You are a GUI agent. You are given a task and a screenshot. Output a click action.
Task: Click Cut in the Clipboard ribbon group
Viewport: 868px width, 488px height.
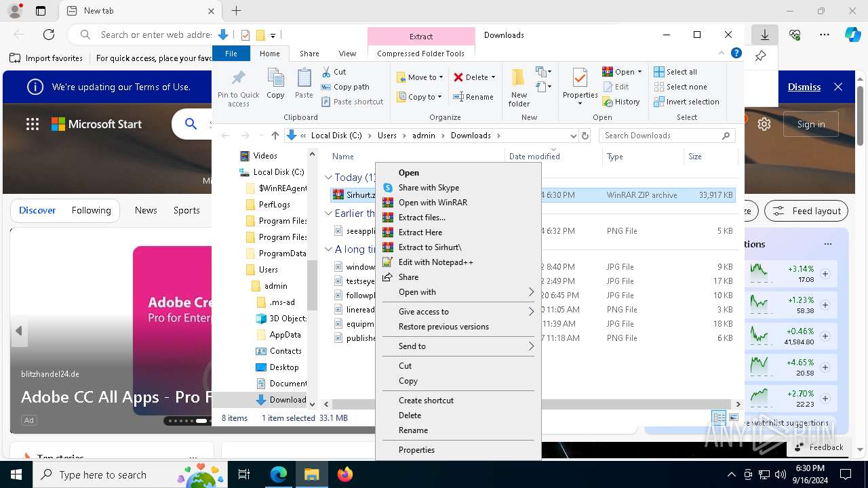[x=334, y=72]
